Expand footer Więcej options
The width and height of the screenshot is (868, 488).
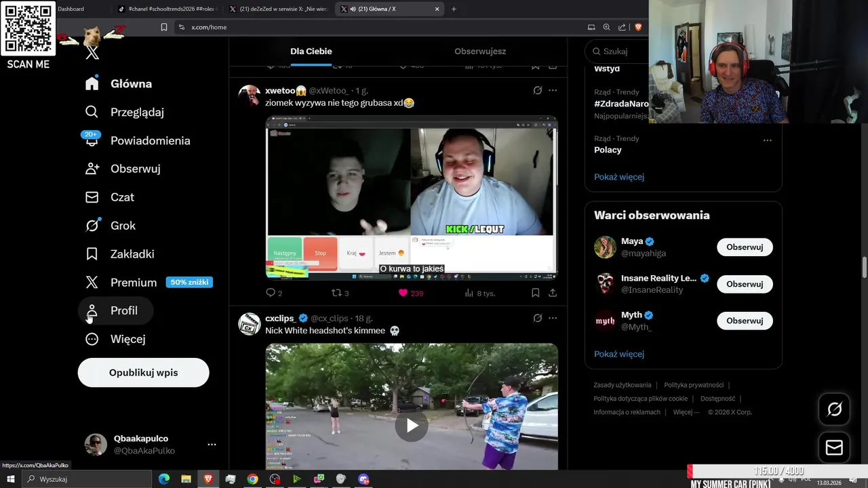click(x=687, y=412)
